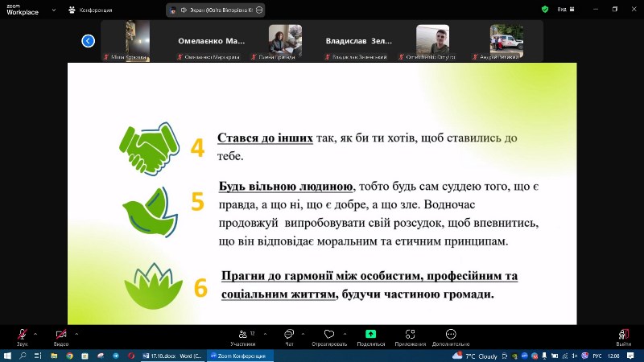Screen dimensions: 644x362
Task: Open the screen share options ellipsis menu
Action: point(259,10)
